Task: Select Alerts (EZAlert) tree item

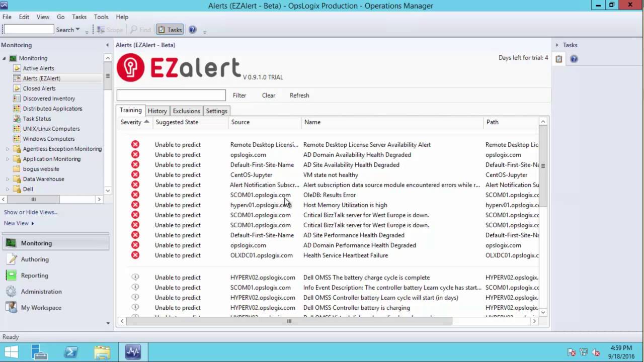Action: click(x=42, y=78)
